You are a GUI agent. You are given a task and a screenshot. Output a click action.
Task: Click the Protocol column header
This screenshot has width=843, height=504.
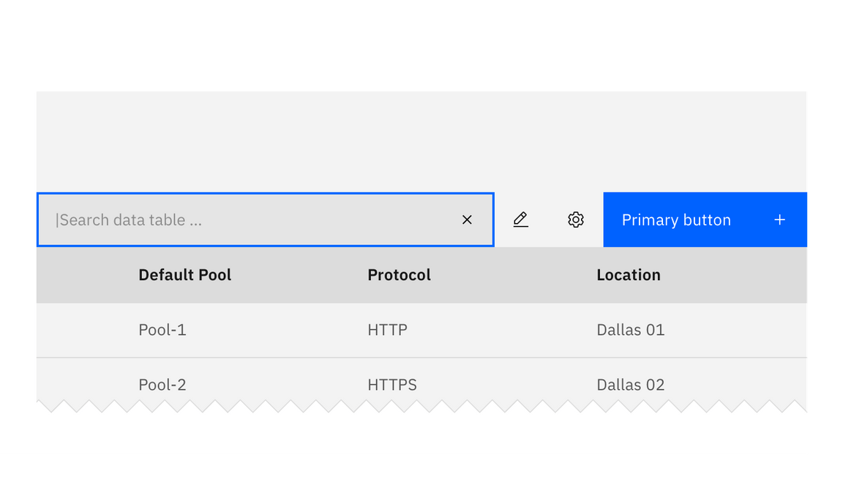[x=399, y=275]
